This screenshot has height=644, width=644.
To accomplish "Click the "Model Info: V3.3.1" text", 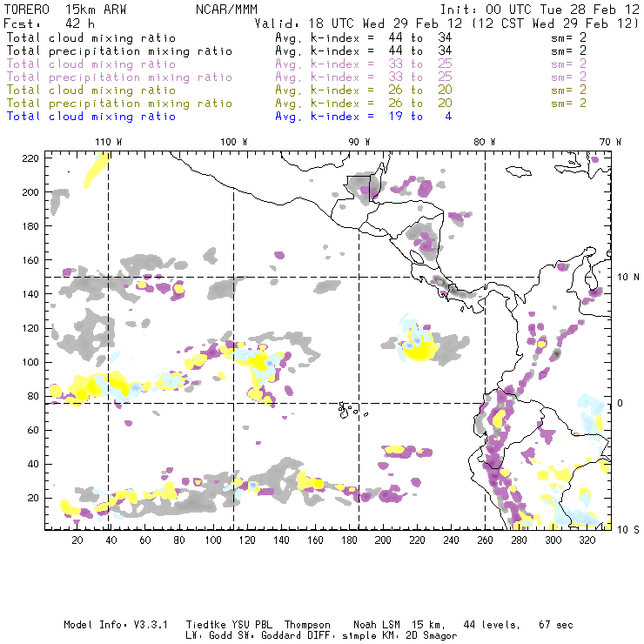I will [x=116, y=625].
